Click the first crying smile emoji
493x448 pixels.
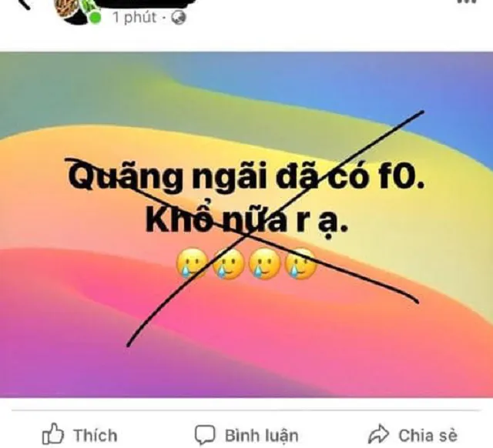tap(192, 264)
